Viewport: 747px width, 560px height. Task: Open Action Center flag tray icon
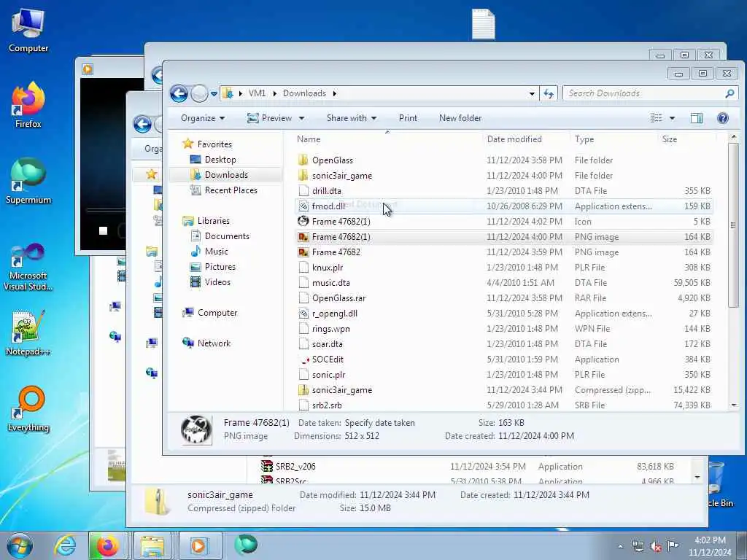pos(673,546)
